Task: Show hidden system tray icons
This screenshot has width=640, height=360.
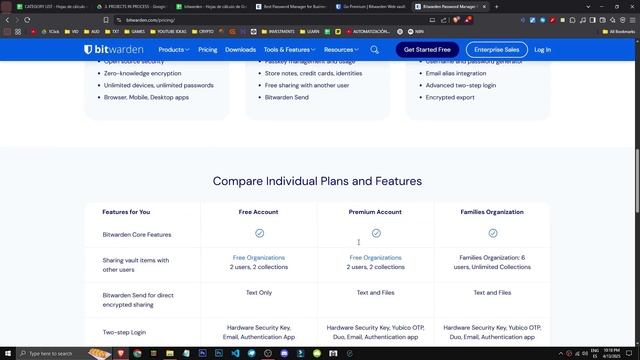Action: [560, 353]
